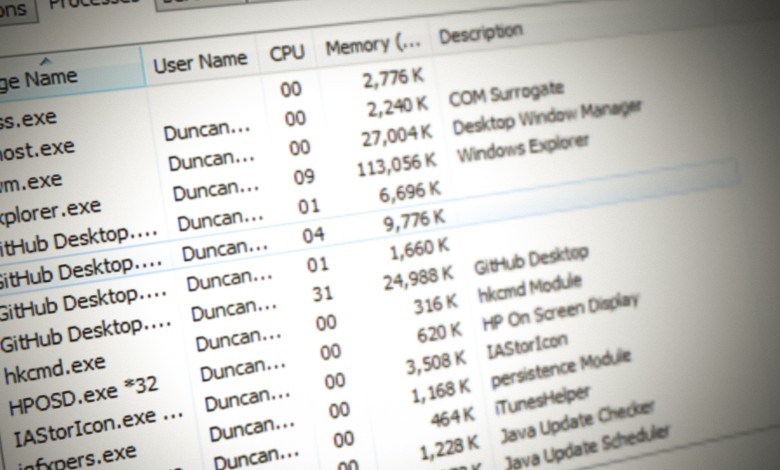
Task: Select the Windows Explorer description
Action: pyautogui.click(x=523, y=148)
